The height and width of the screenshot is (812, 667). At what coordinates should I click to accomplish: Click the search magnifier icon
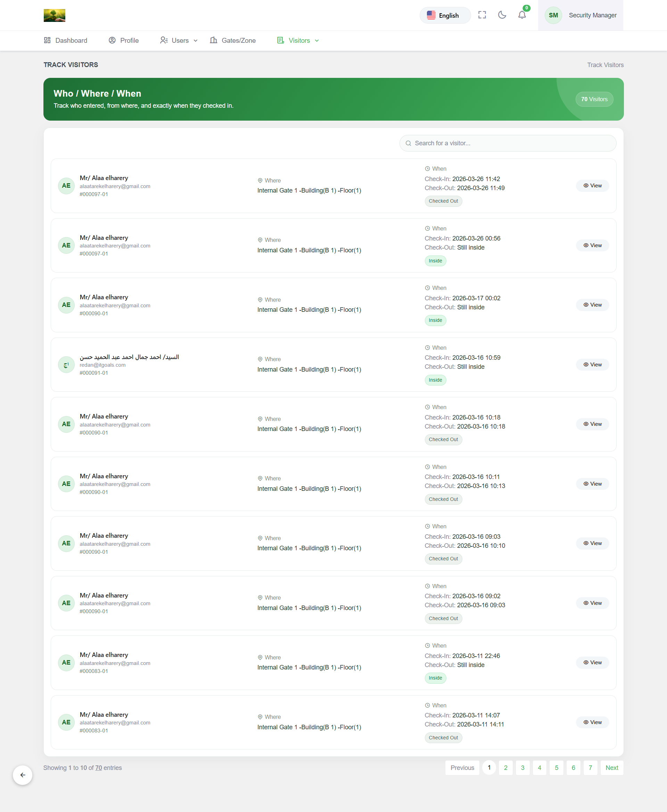pyautogui.click(x=408, y=144)
